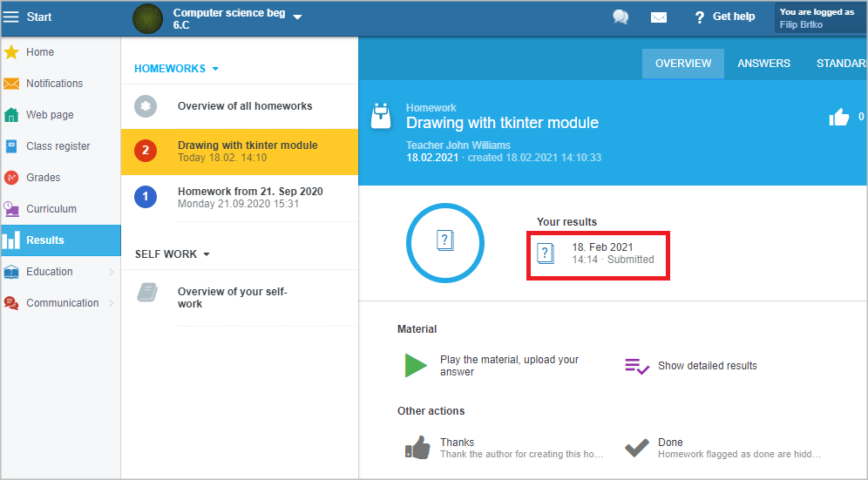Click Play the material, upload your answer
This screenshot has height=480, width=868.
pyautogui.click(x=509, y=365)
